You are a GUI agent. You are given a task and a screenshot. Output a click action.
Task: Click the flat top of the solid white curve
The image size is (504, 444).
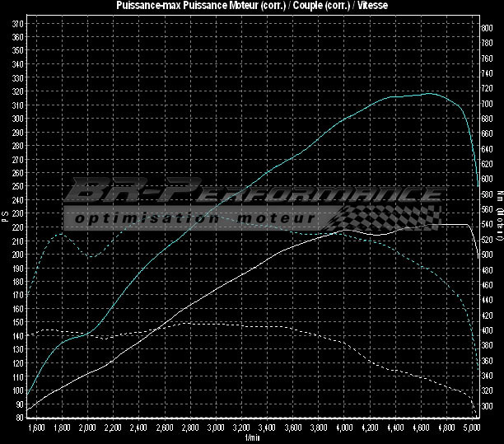[445, 225]
